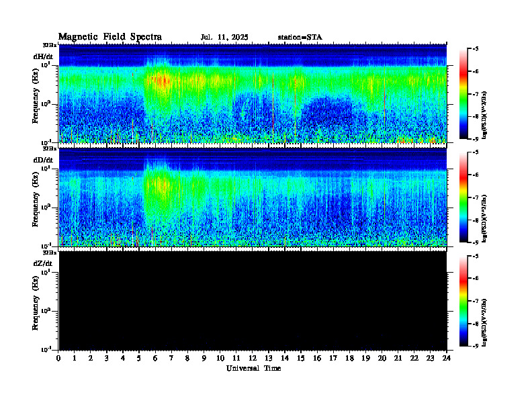Select the black dZ/dt plot area
The height and width of the screenshot is (411, 532).
coord(253,300)
